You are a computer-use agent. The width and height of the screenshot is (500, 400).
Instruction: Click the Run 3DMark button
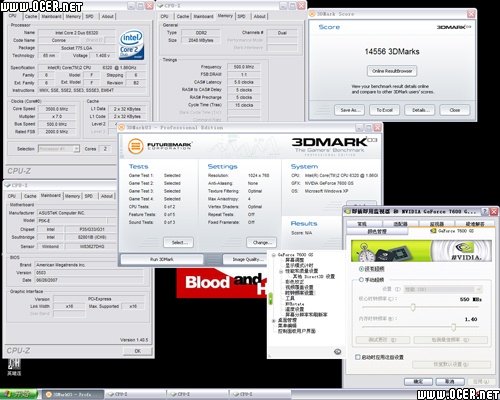[x=162, y=259]
